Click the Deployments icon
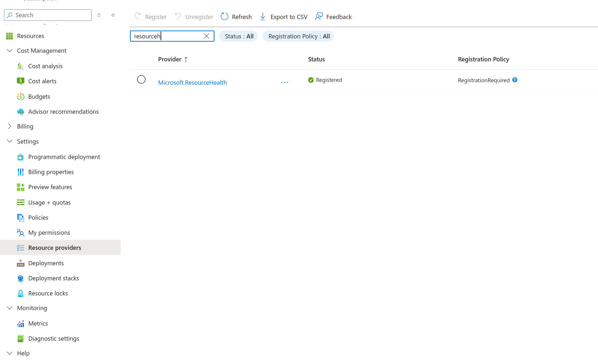This screenshot has height=364, width=598. [x=20, y=263]
